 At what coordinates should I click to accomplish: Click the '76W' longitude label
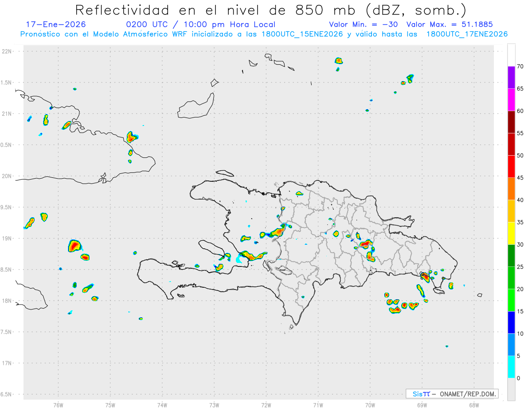[x=58, y=405]
